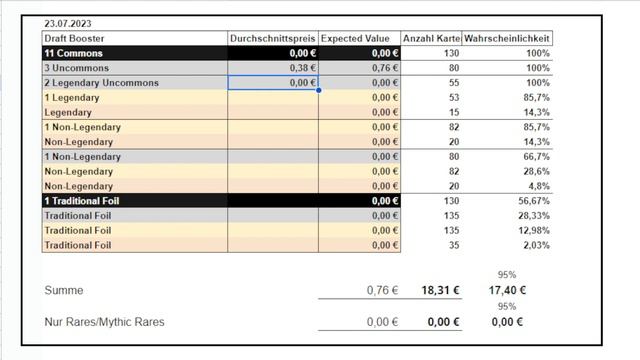Click the bold total 18,31 €
Screen dimensions: 640x360
[x=440, y=291]
